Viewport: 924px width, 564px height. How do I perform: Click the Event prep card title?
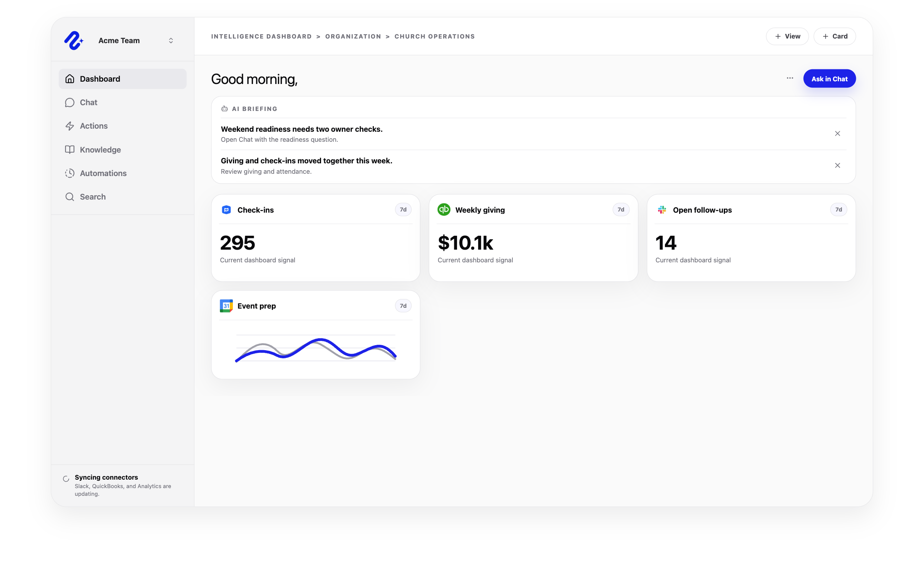257,306
